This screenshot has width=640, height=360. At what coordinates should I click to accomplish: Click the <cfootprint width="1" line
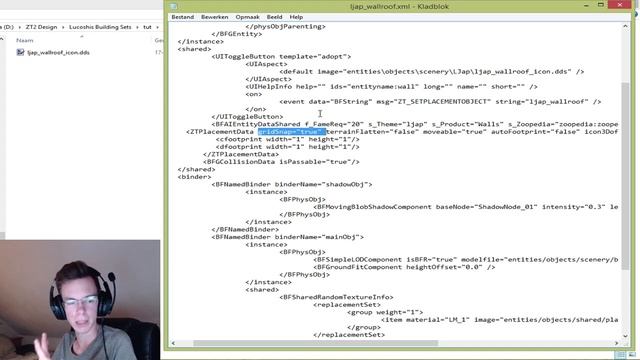click(x=288, y=139)
